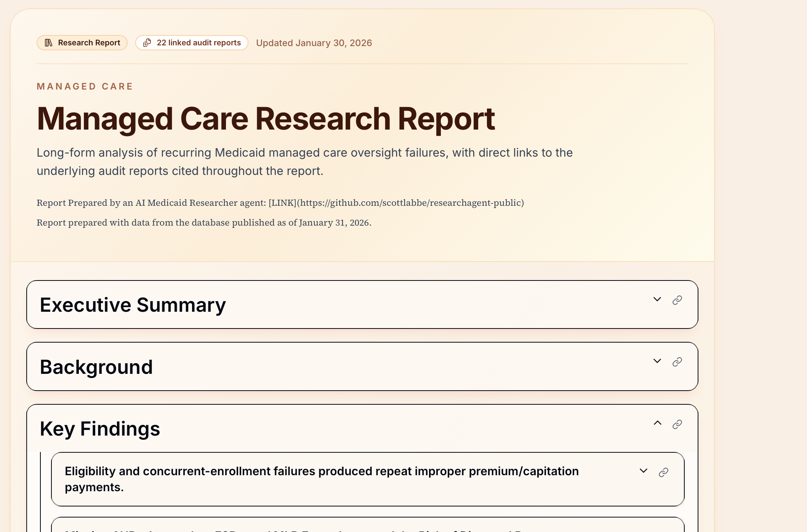The width and height of the screenshot is (807, 532).
Task: Click the Background heading
Action: click(x=96, y=367)
